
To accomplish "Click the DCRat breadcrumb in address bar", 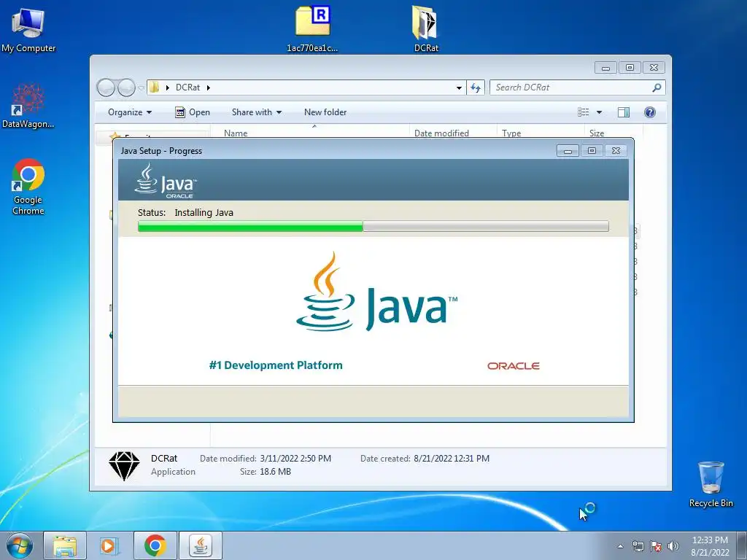I will point(187,87).
